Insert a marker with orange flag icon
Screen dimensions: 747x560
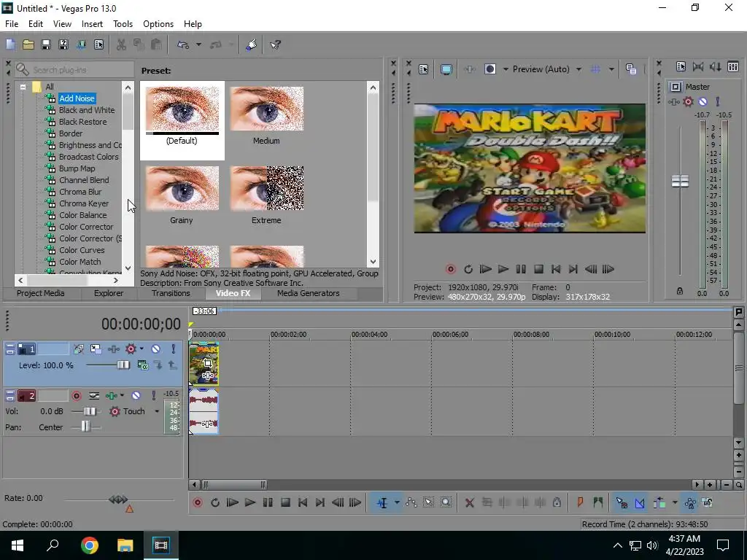580,502
